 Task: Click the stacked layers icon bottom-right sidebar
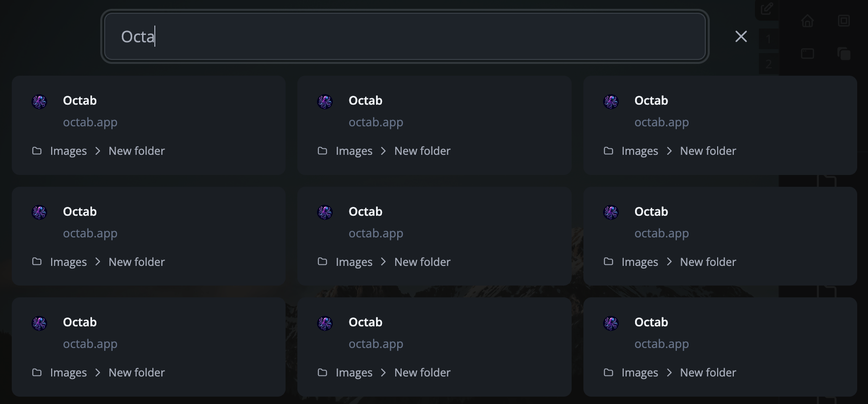point(844,54)
